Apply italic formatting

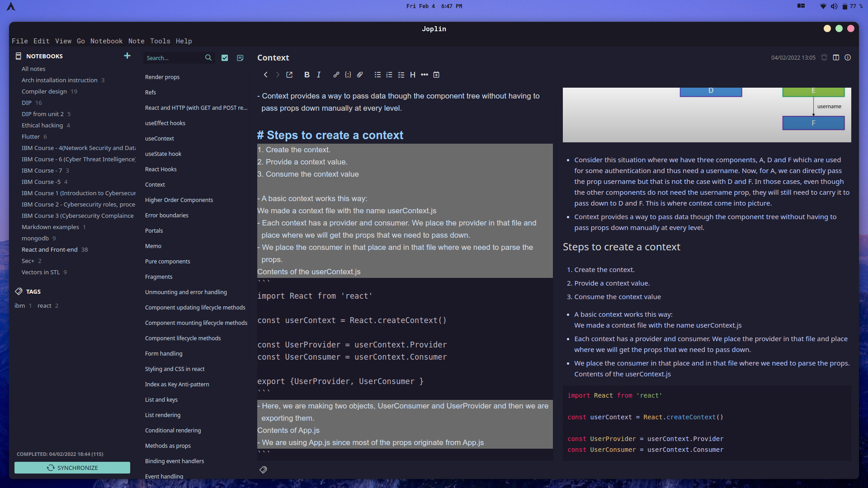point(319,75)
